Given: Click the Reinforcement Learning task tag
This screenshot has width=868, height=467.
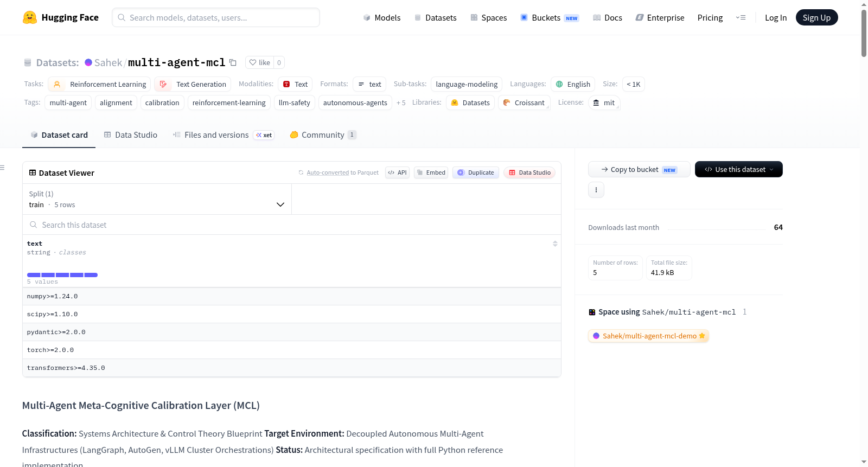Looking at the screenshot, I should [99, 84].
